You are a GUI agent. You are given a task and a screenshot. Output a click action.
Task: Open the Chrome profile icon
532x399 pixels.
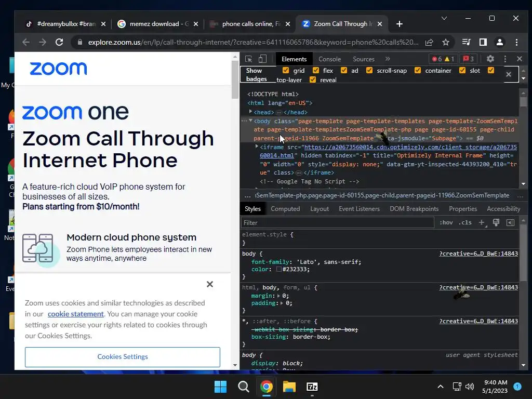[x=499, y=42]
